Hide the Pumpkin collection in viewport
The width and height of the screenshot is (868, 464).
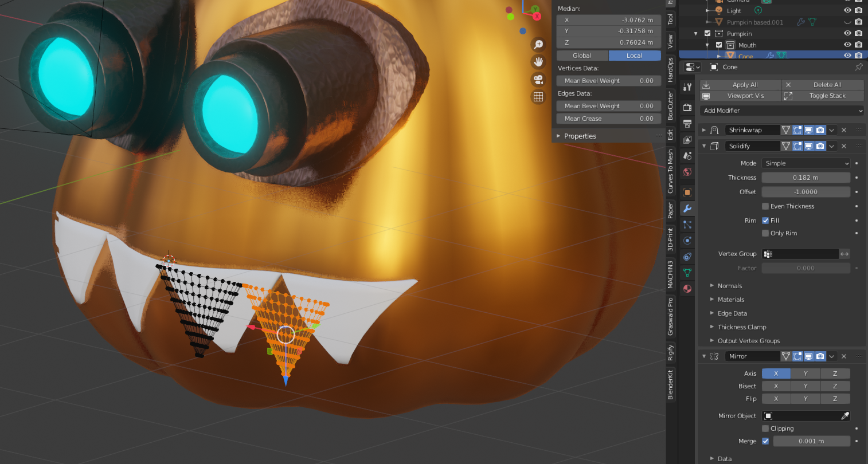click(x=847, y=33)
